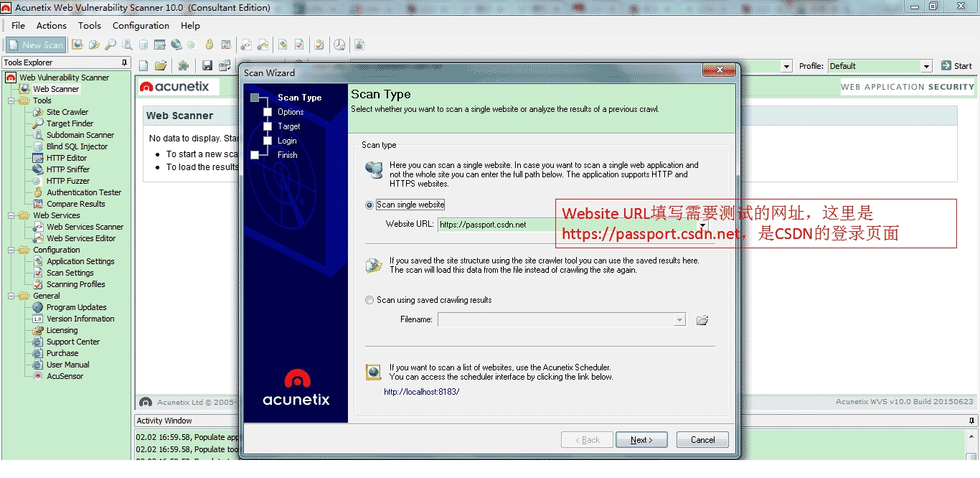Screen dimensions: 980x478
Task: Collapse the Web Services tree folder
Action: coord(11,215)
